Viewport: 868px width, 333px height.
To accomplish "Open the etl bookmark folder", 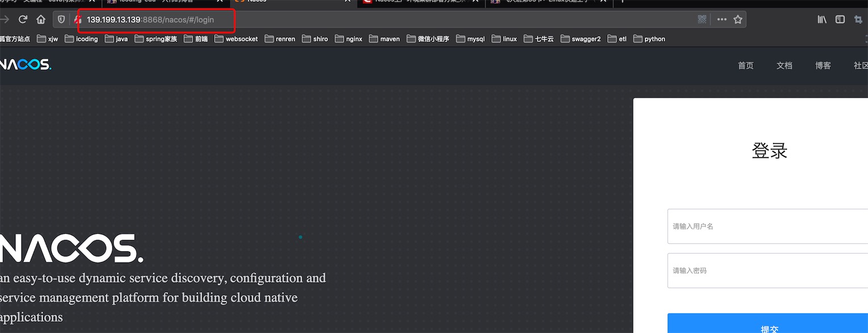I will point(617,39).
